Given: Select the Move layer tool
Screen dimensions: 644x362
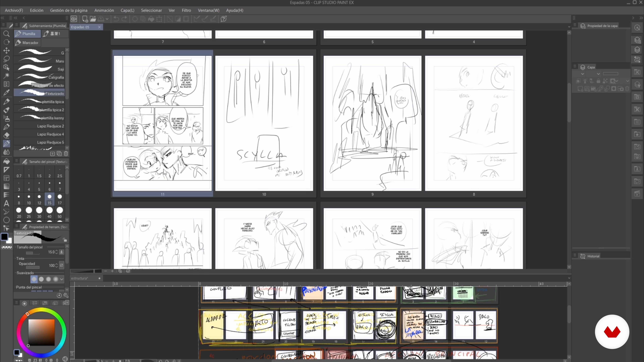Looking at the screenshot, I should pos(7,50).
